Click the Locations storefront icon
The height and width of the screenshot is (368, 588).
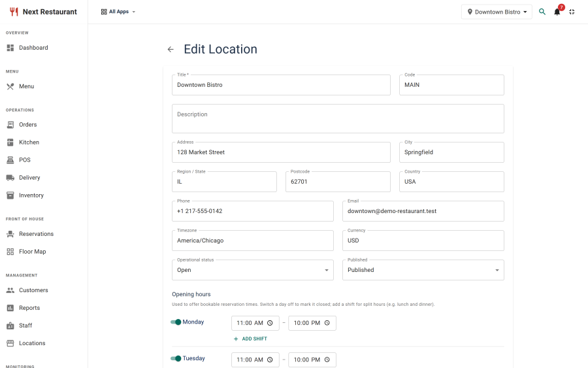point(10,343)
